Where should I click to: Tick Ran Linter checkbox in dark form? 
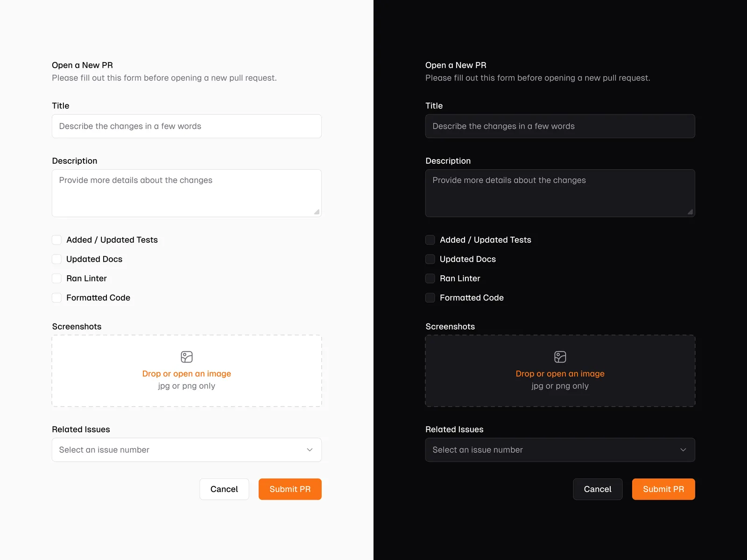click(430, 279)
